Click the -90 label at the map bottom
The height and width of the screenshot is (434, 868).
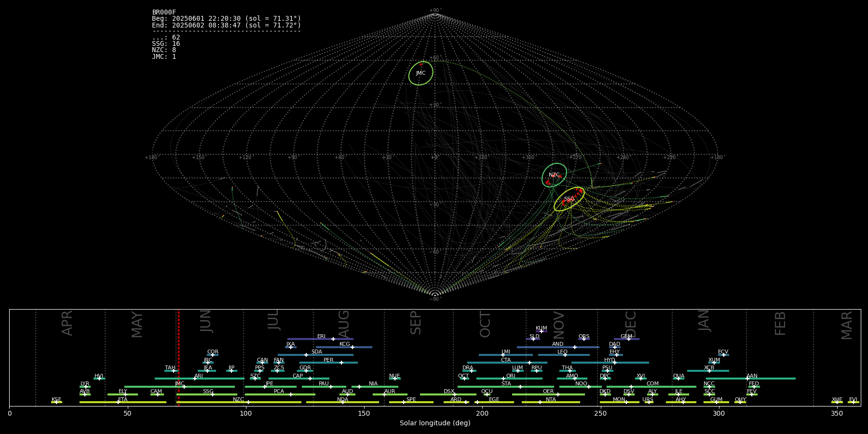pos(434,299)
